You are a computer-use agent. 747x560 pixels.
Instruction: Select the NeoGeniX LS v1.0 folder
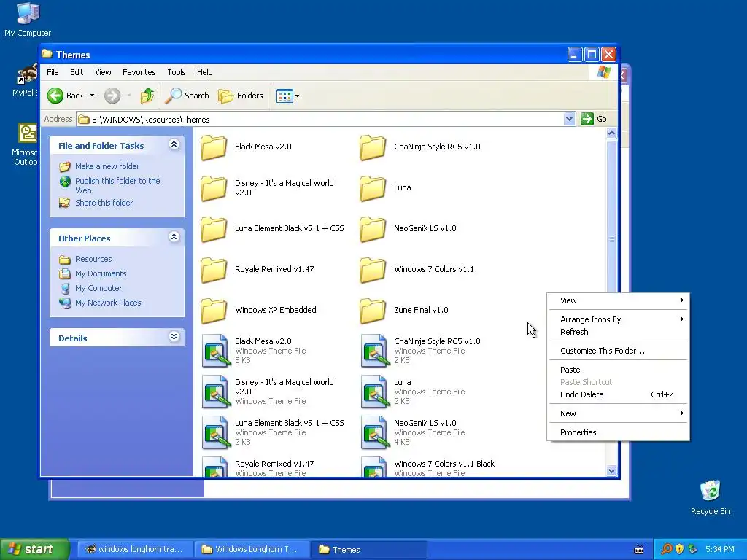pyautogui.click(x=373, y=229)
